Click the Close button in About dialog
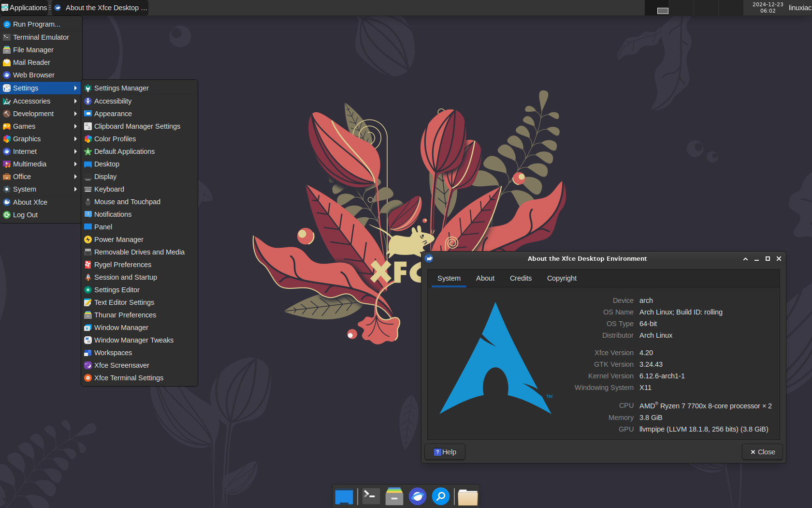Viewport: 812px width, 508px height. click(x=762, y=452)
